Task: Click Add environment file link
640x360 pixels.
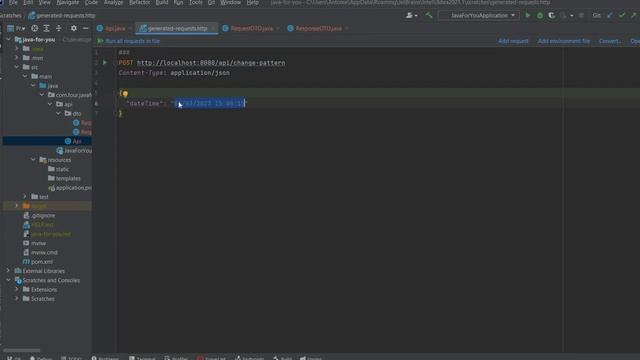Action: [564, 41]
